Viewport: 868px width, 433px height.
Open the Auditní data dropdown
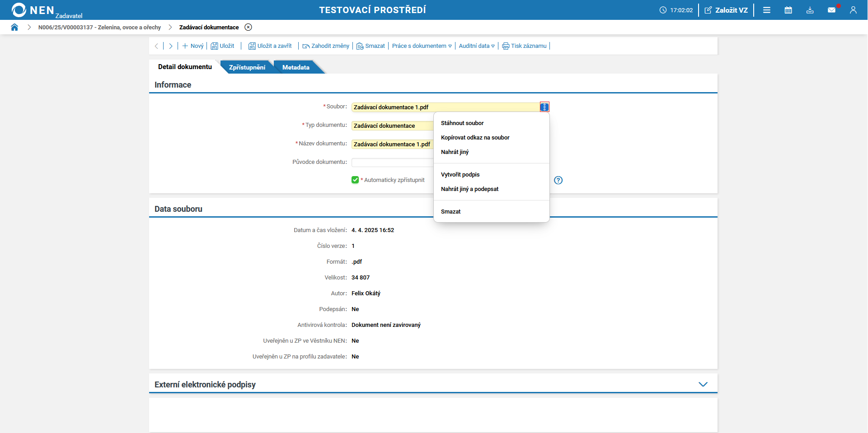click(476, 46)
